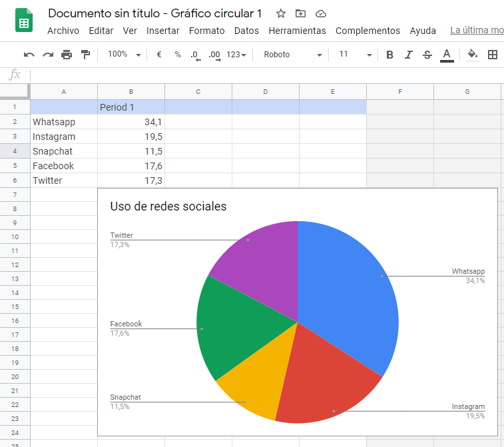This screenshot has width=504, height=447.
Task: Open the 'La última mo...' edit history link
Action: 477,31
